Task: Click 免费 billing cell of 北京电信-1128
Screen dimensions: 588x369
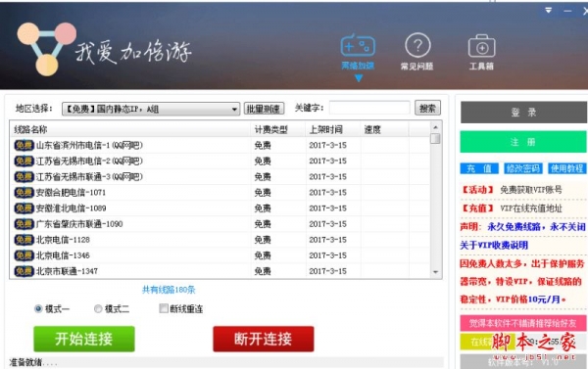Action: 263,240
